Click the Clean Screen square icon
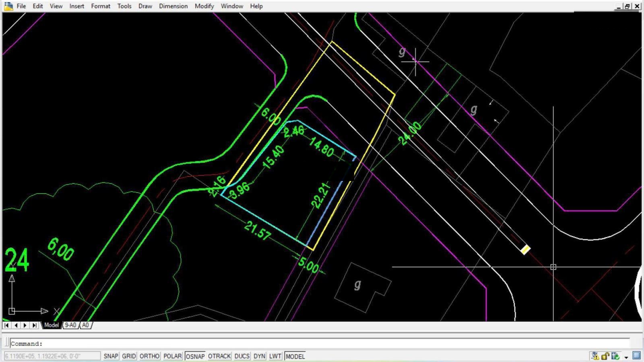Image resolution: width=644 pixels, height=362 pixels. 636,356
